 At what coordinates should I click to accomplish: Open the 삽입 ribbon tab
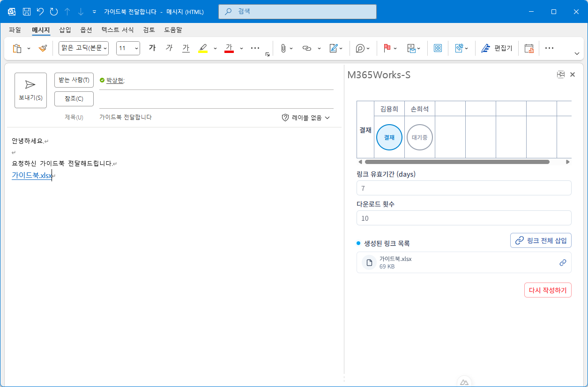[x=65, y=30]
